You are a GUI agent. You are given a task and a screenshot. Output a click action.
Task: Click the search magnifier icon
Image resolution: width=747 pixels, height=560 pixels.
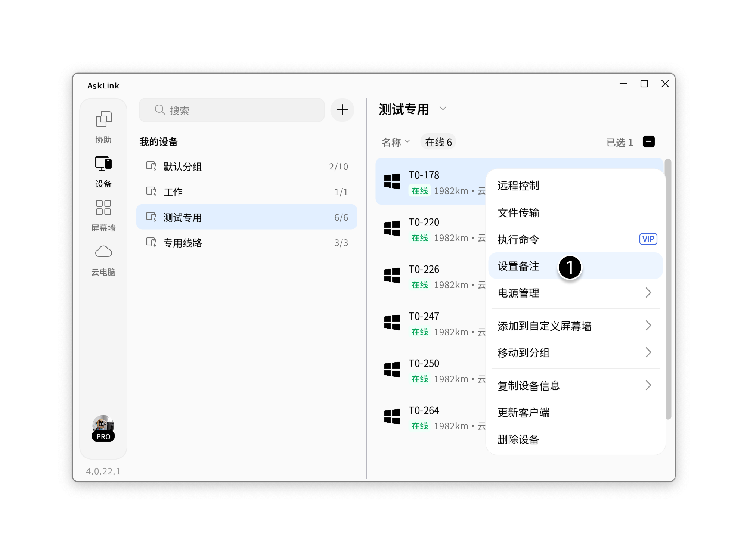click(160, 110)
